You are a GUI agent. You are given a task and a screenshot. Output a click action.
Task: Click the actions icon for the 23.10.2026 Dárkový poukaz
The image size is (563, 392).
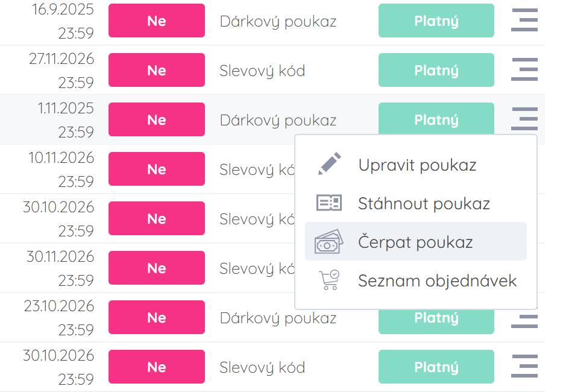pyautogui.click(x=524, y=317)
